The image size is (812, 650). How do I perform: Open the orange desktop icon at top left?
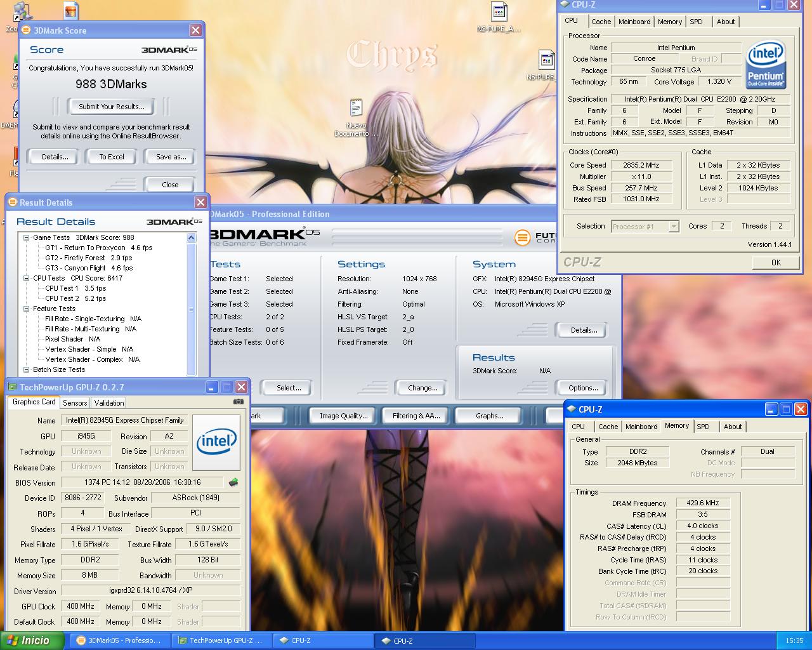point(71,10)
